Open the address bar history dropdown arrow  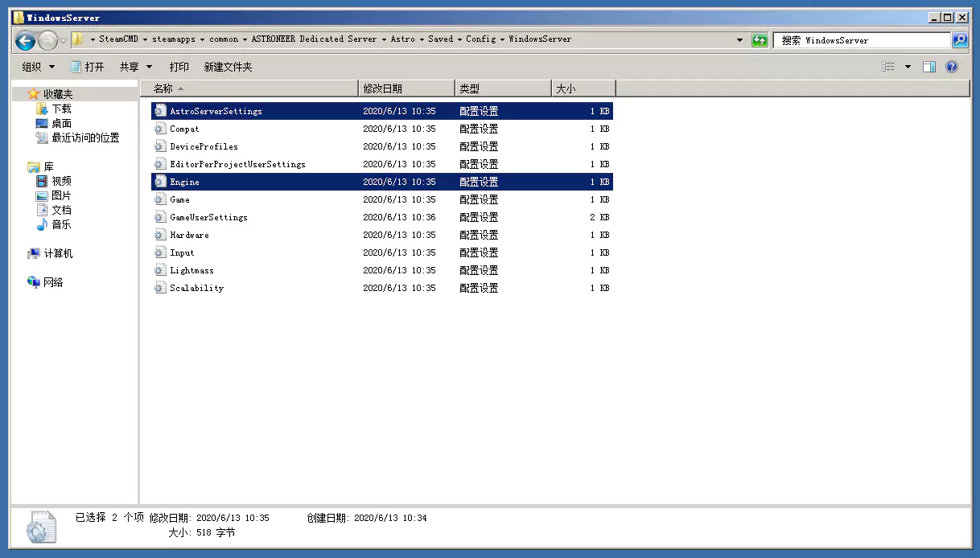tap(740, 40)
